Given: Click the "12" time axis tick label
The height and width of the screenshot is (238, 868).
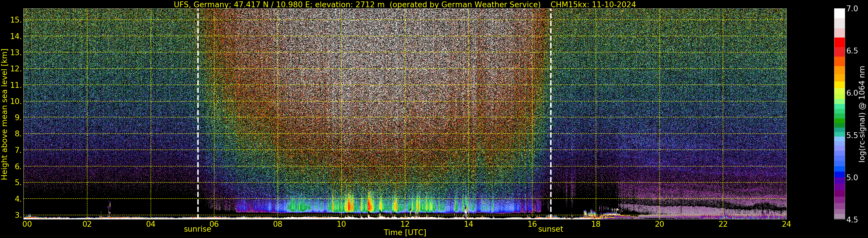Looking at the screenshot, I should pos(405,224).
